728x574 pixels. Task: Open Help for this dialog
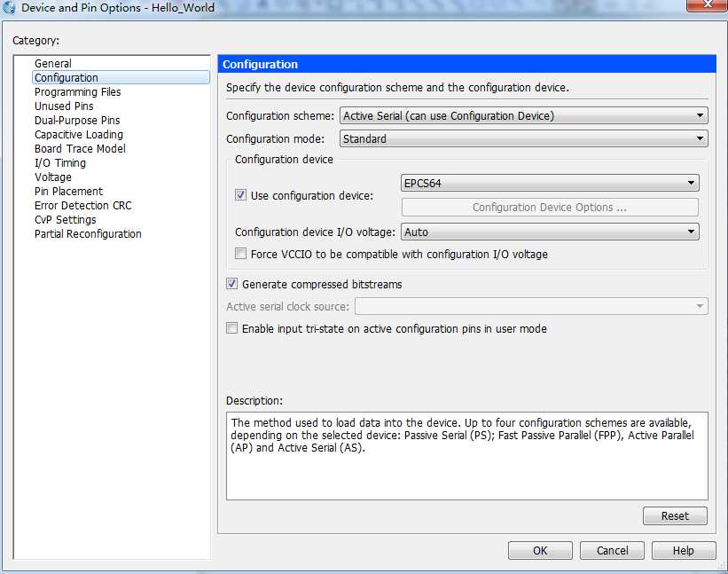click(684, 551)
